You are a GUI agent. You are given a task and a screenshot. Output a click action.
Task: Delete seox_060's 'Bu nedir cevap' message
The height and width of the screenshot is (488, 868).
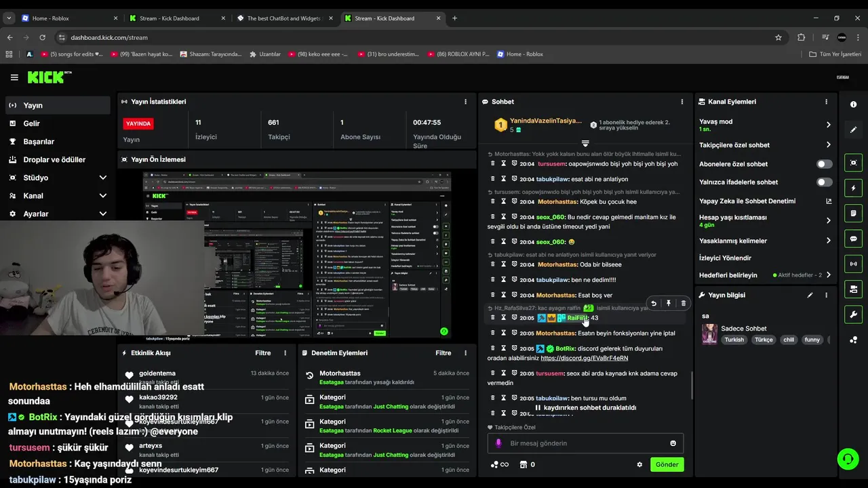coord(493,217)
